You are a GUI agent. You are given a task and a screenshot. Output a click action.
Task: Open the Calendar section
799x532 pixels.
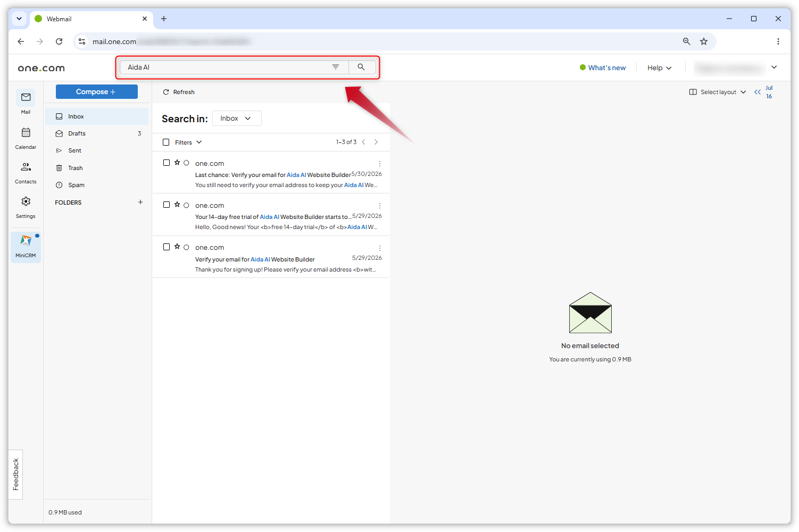click(26, 138)
